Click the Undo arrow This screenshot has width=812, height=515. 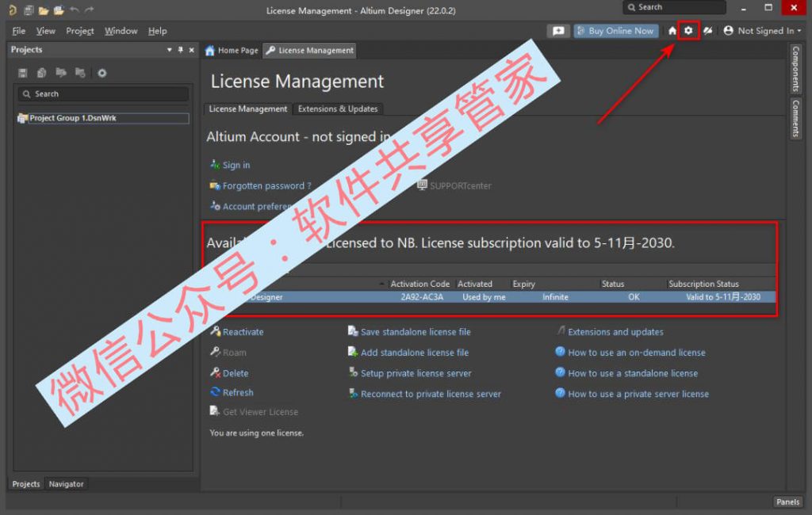click(74, 10)
